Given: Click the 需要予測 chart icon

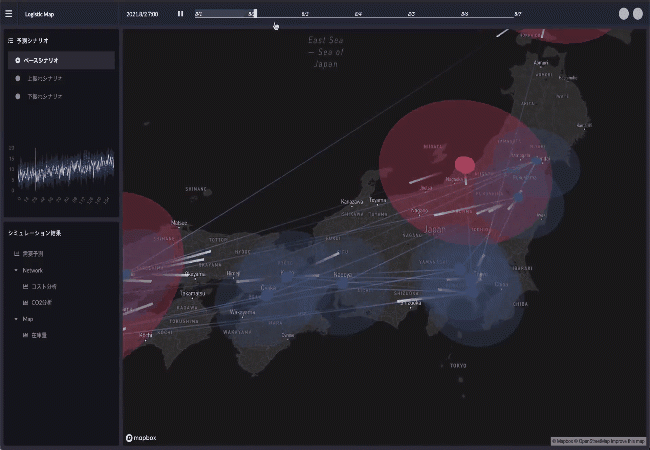Looking at the screenshot, I should pyautogui.click(x=14, y=254).
